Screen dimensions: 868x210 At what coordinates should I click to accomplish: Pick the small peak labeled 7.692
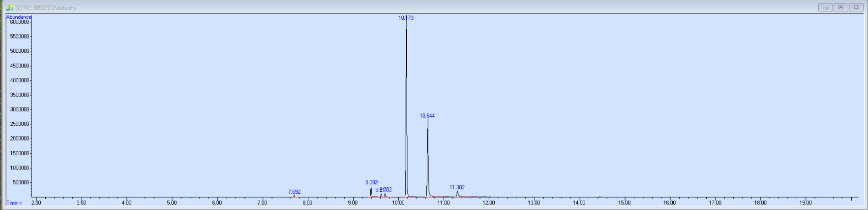point(294,192)
